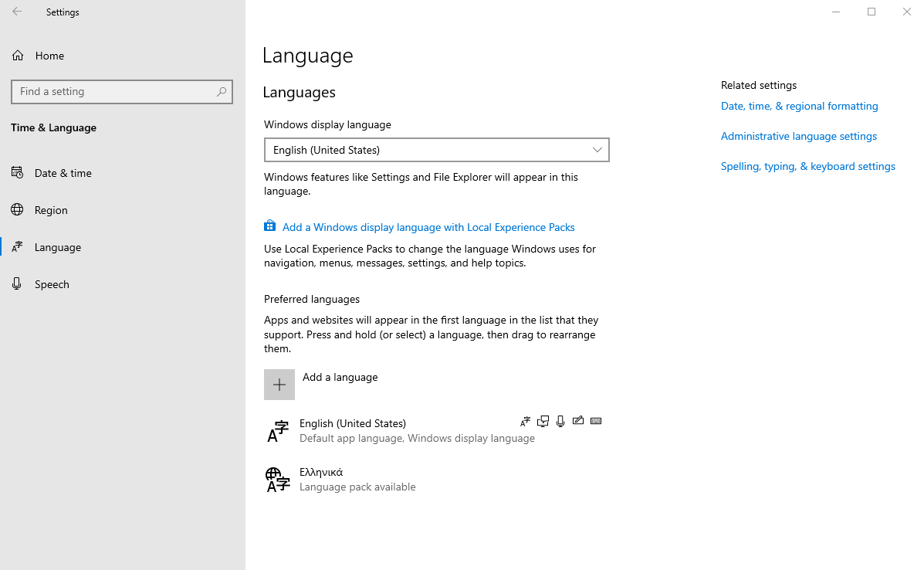924x570 pixels.
Task: Click the plus icon to add language
Action: coord(279,385)
